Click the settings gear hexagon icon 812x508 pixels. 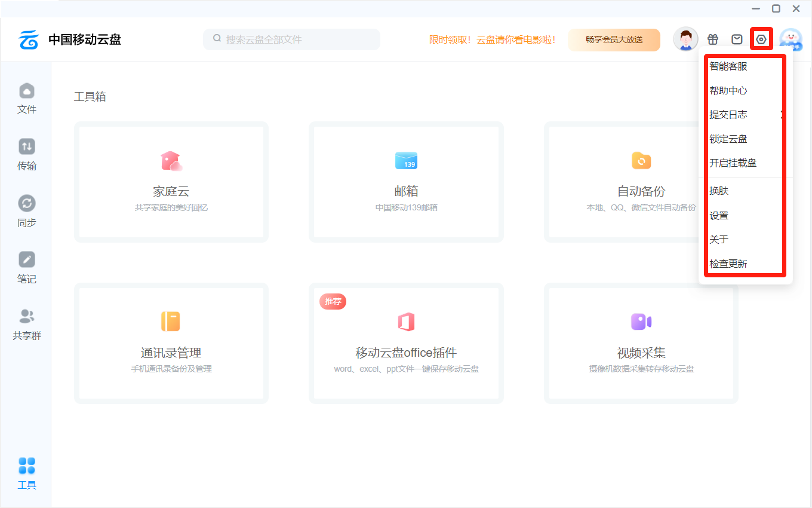click(x=761, y=39)
